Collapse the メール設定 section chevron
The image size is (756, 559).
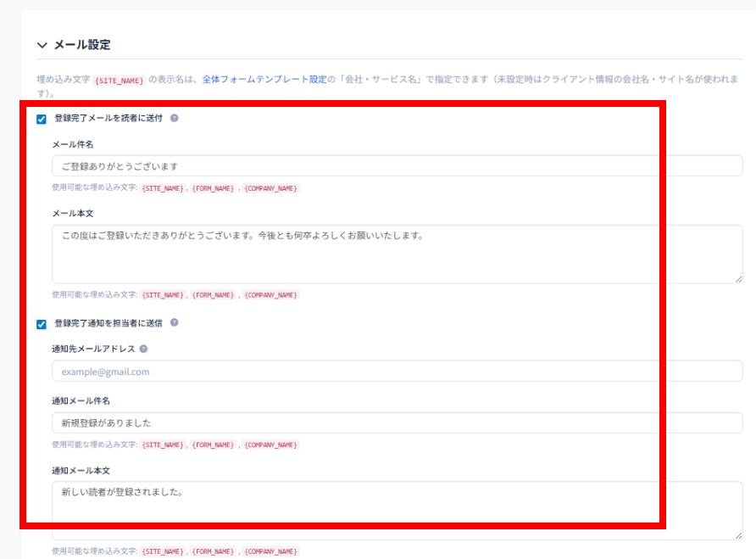tap(42, 45)
